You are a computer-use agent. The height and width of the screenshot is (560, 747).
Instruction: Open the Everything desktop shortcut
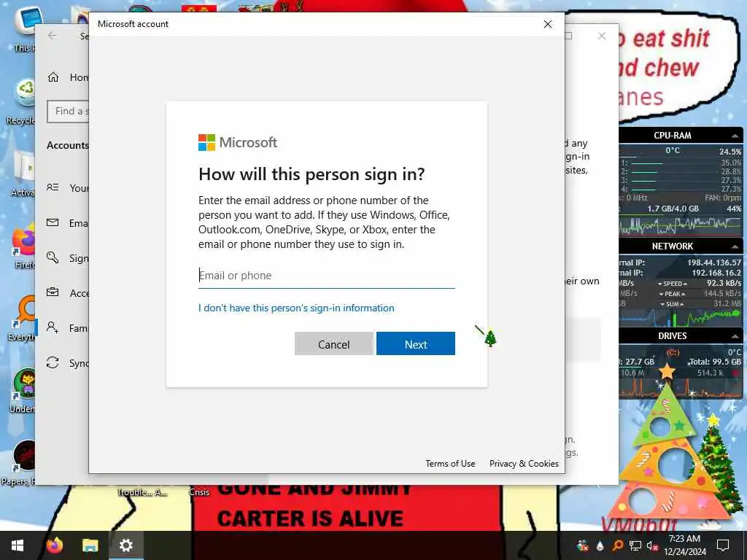(x=21, y=319)
